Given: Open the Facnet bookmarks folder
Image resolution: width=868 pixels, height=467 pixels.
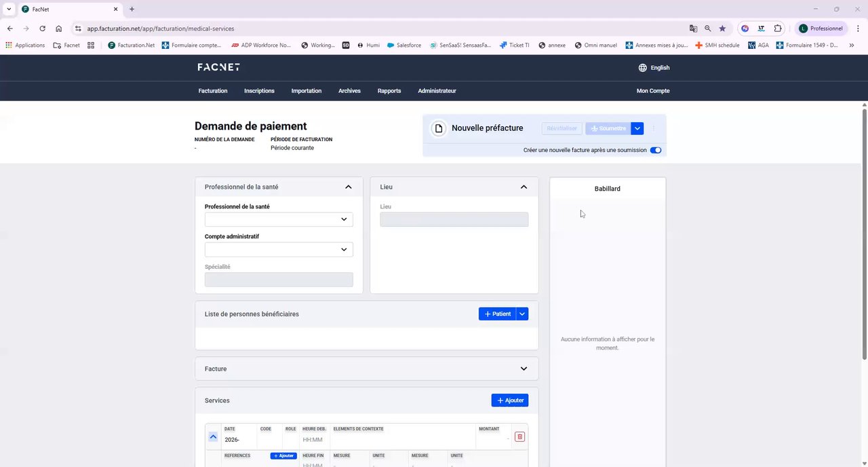Looking at the screenshot, I should click(66, 45).
